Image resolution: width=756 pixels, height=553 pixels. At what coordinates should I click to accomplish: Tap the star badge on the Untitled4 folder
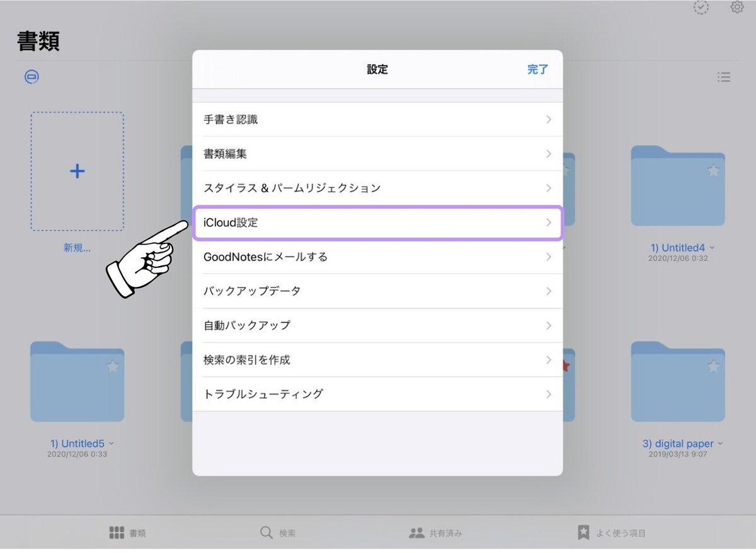coord(713,170)
